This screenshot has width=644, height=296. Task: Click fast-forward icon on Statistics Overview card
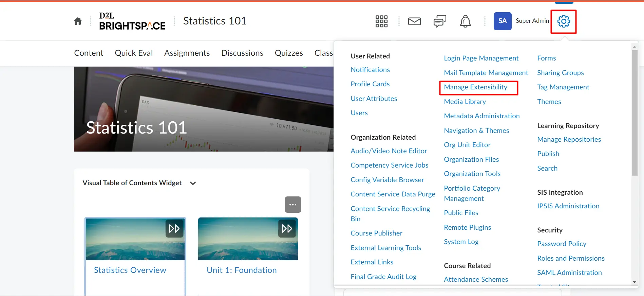(x=174, y=228)
